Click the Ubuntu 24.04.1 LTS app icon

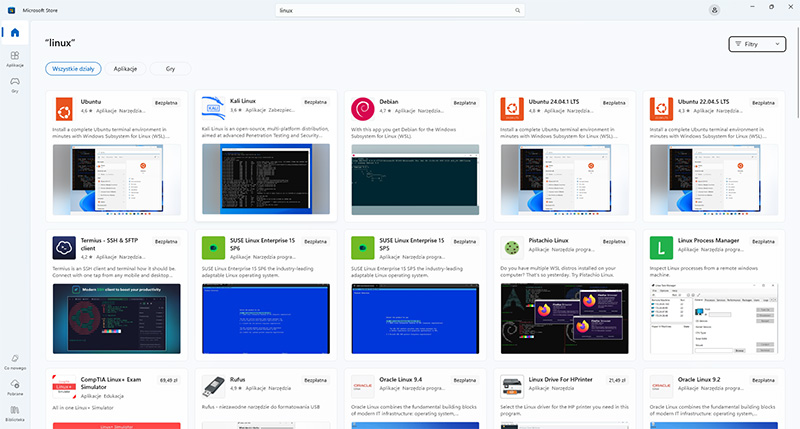[512, 109]
